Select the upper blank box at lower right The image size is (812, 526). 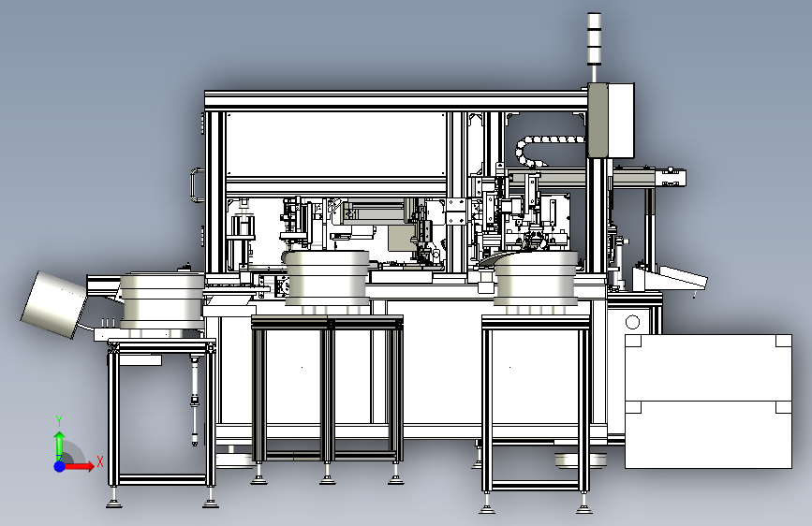pos(708,368)
